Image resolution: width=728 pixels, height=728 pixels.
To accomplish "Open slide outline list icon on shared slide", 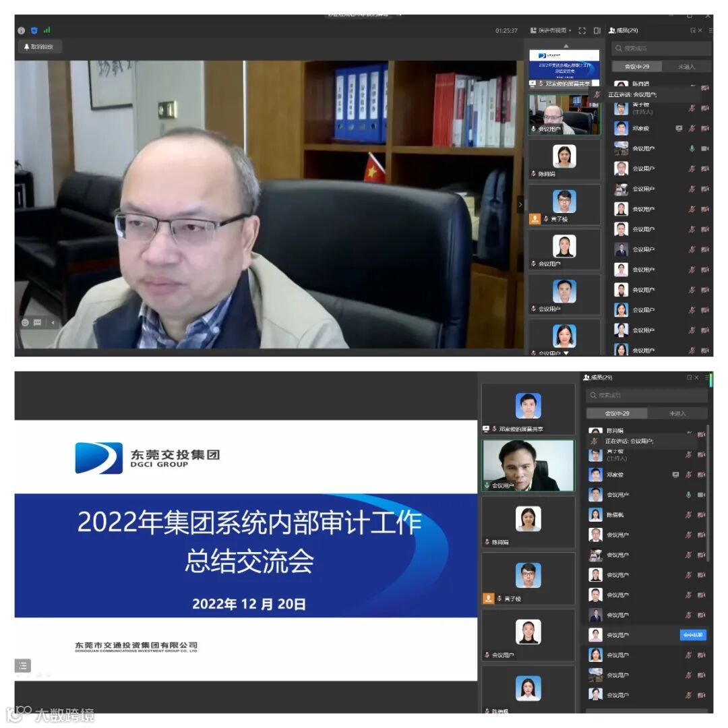I will 23,665.
